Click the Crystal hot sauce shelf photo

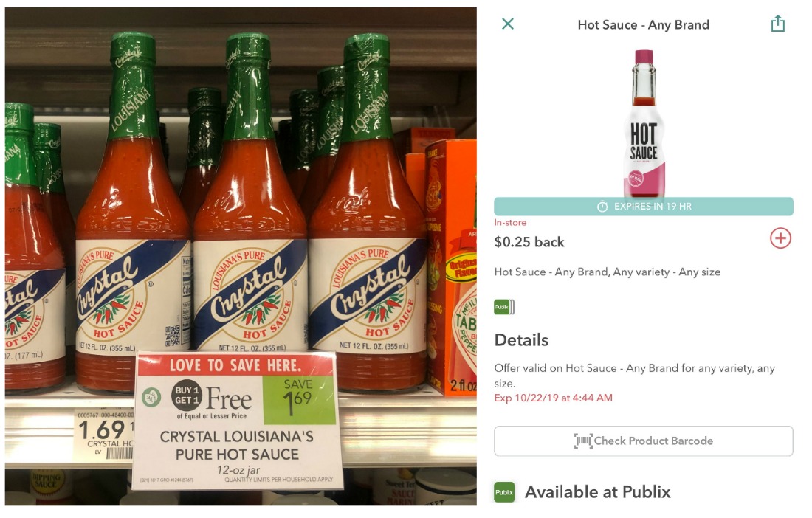pyautogui.click(x=241, y=256)
